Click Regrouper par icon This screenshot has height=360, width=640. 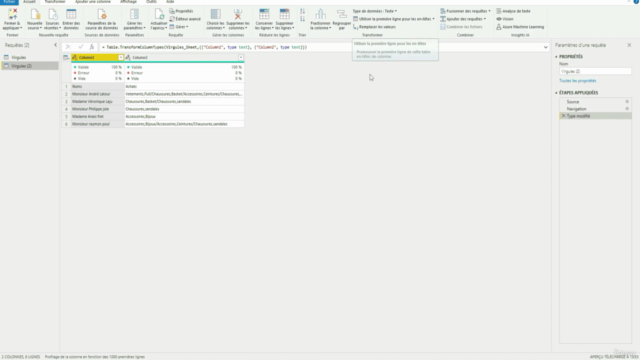(x=342, y=14)
